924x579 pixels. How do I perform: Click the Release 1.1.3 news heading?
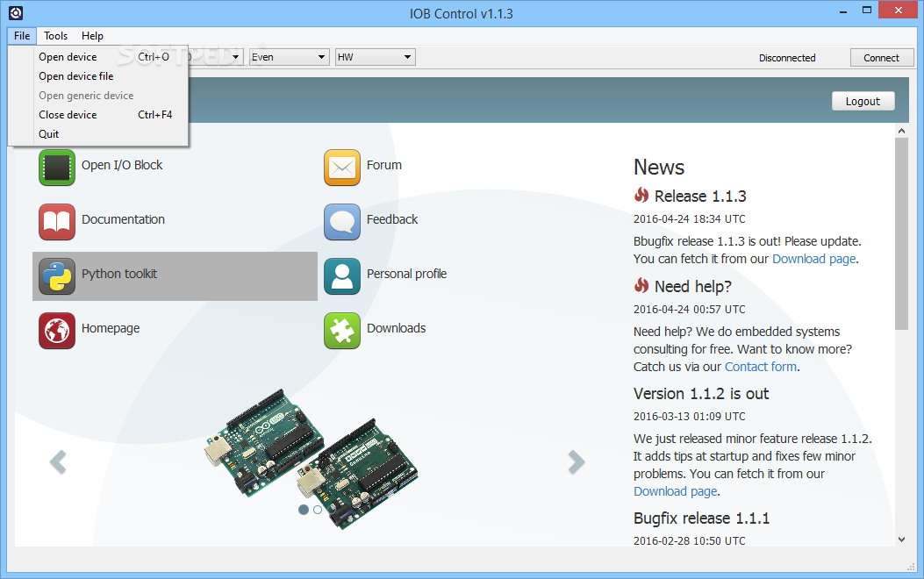[700, 196]
